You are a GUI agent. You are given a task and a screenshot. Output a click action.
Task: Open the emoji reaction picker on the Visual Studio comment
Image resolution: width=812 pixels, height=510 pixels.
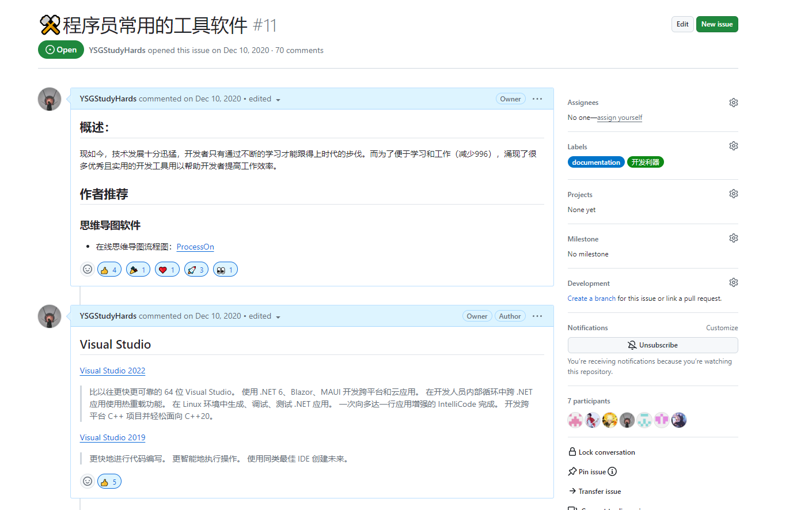click(87, 481)
